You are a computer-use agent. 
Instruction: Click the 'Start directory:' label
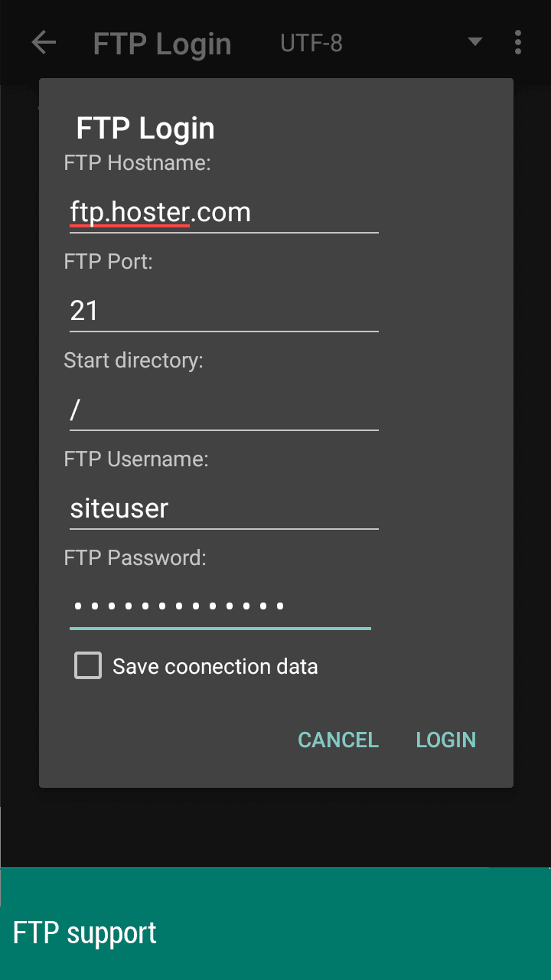tap(134, 361)
